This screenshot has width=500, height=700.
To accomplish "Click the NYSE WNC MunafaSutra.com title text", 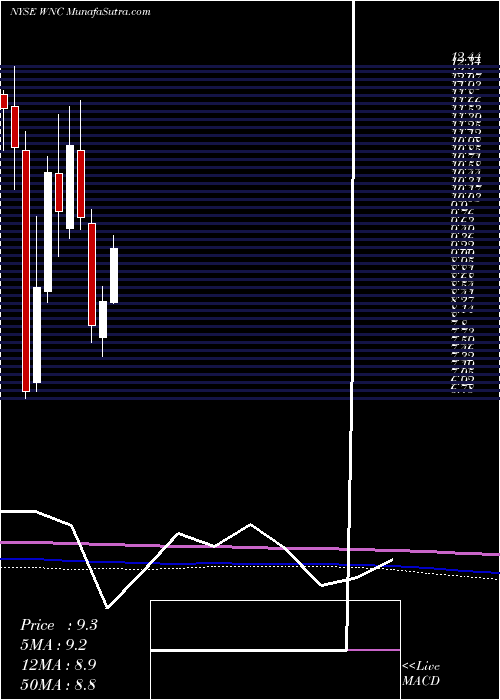I will pyautogui.click(x=80, y=12).
